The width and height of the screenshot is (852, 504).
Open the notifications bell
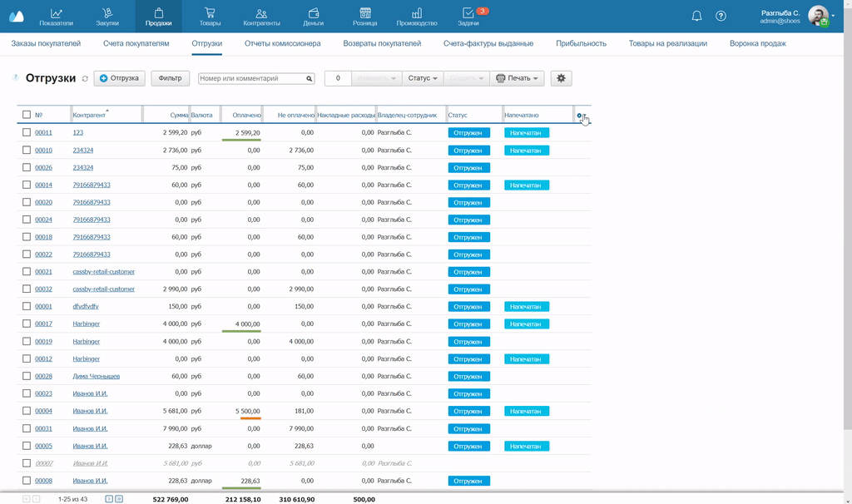696,17
